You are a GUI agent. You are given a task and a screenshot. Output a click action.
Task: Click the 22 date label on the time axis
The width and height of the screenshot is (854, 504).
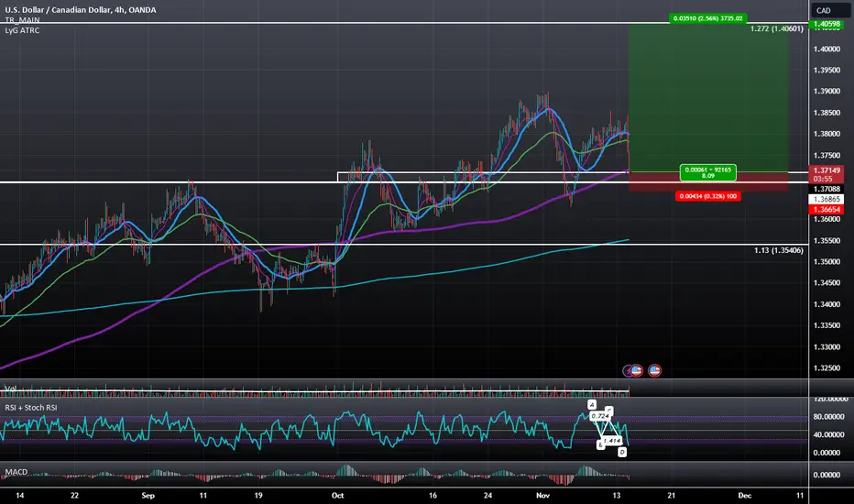pos(74,495)
